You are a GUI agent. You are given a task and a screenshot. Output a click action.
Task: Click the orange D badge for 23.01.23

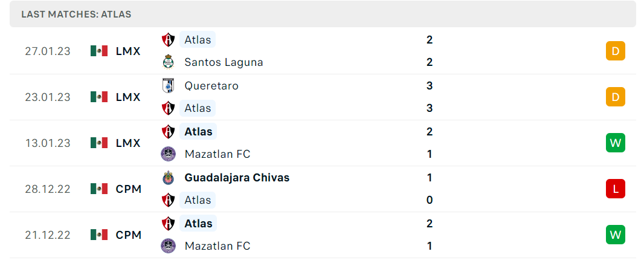[615, 97]
